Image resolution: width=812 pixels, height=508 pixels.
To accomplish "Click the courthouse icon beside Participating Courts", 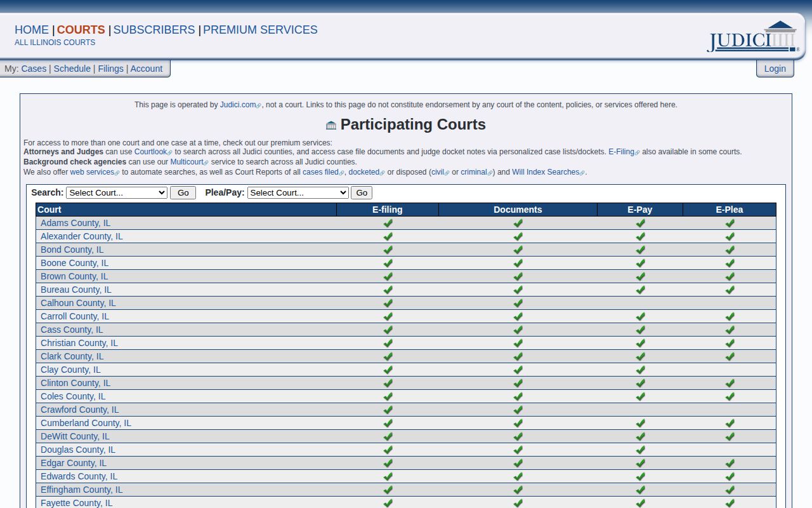I will tap(331, 125).
